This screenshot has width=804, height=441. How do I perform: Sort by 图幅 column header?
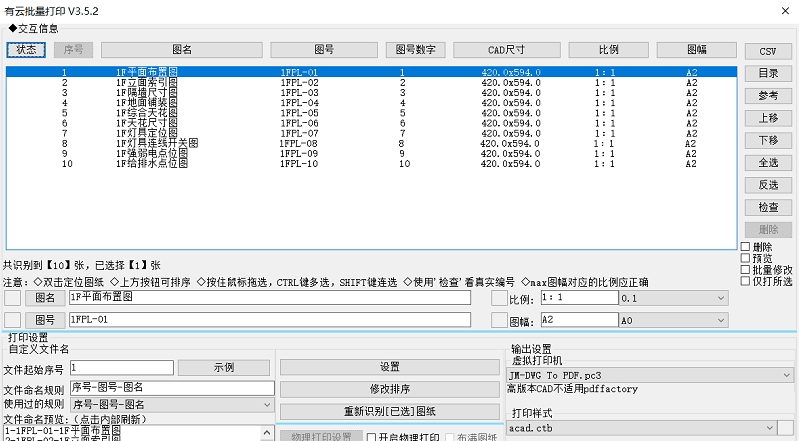pyautogui.click(x=697, y=50)
